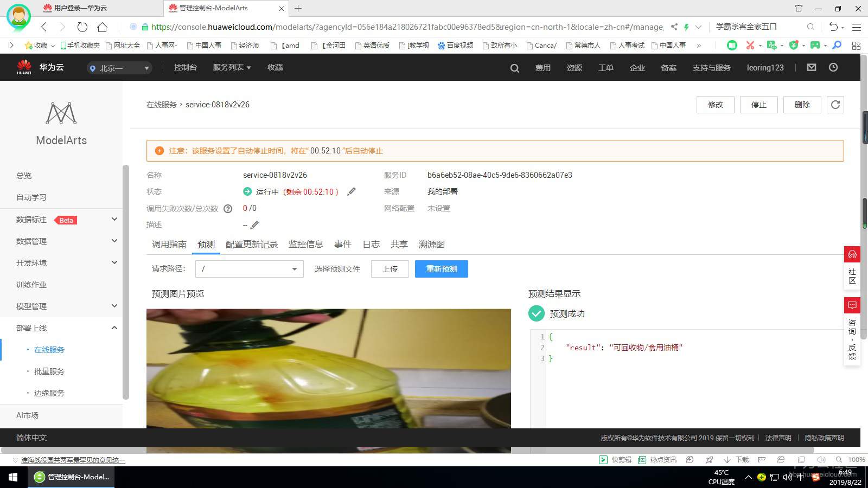This screenshot has width=868, height=488.
Task: Click the pencil icon to edit the description
Action: [x=254, y=224]
